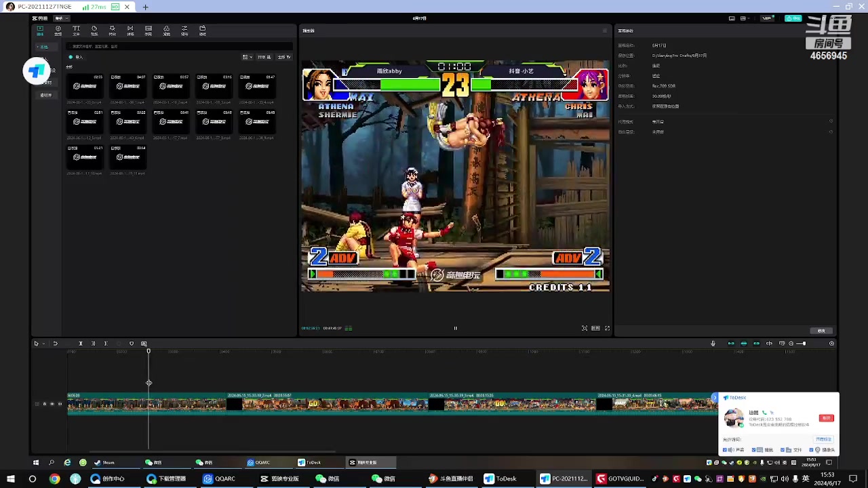Viewport: 868px width, 488px height.
Task: Choose the selection pointer tool
Action: (36, 344)
